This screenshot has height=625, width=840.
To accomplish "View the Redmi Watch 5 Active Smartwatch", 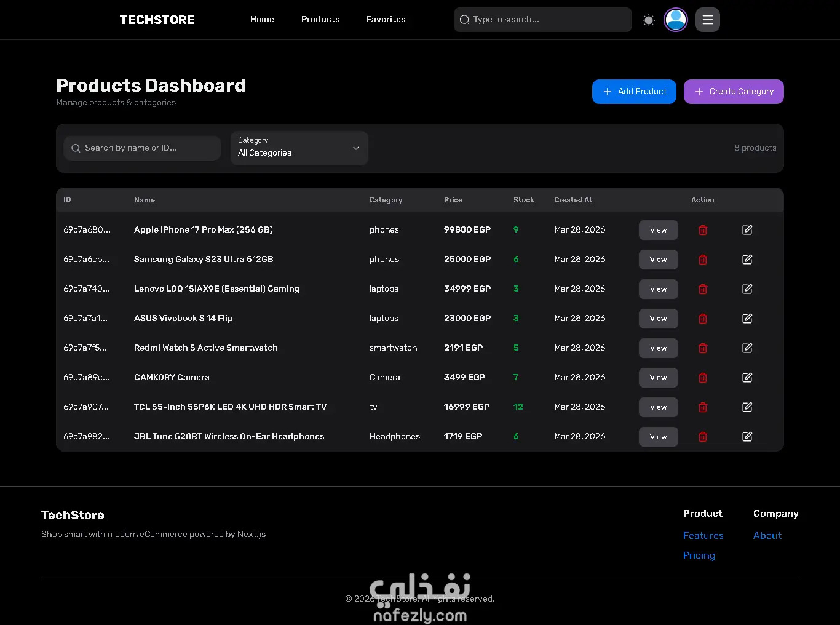I will click(x=658, y=348).
